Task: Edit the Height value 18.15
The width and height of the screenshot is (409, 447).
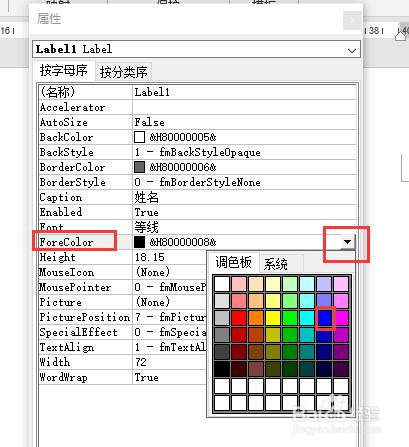Action: click(150, 257)
